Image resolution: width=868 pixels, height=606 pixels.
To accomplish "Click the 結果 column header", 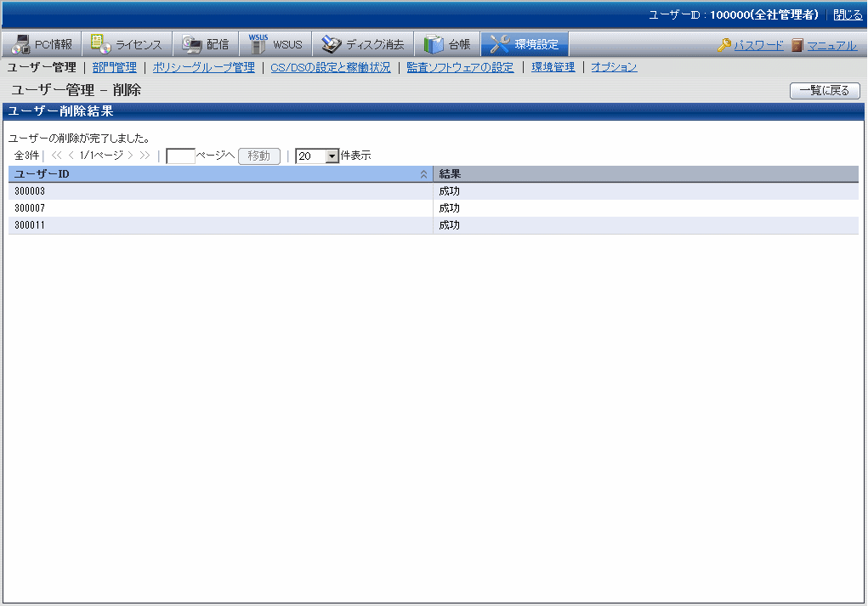I will [x=646, y=174].
